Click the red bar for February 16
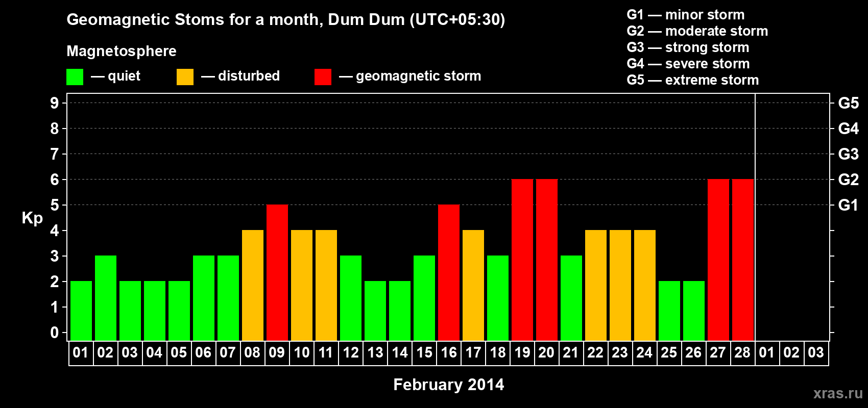This screenshot has height=408, width=868. pyautogui.click(x=449, y=273)
